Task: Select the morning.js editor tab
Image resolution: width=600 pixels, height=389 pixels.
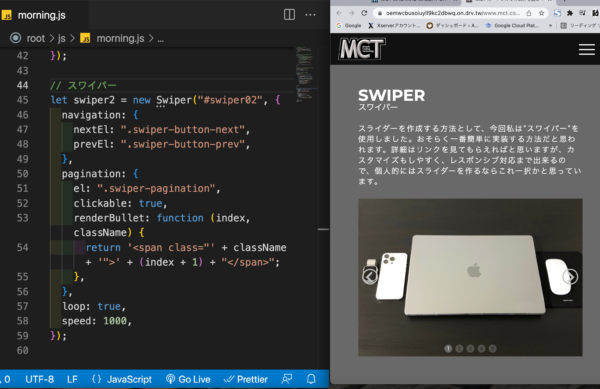Action: tap(35, 15)
